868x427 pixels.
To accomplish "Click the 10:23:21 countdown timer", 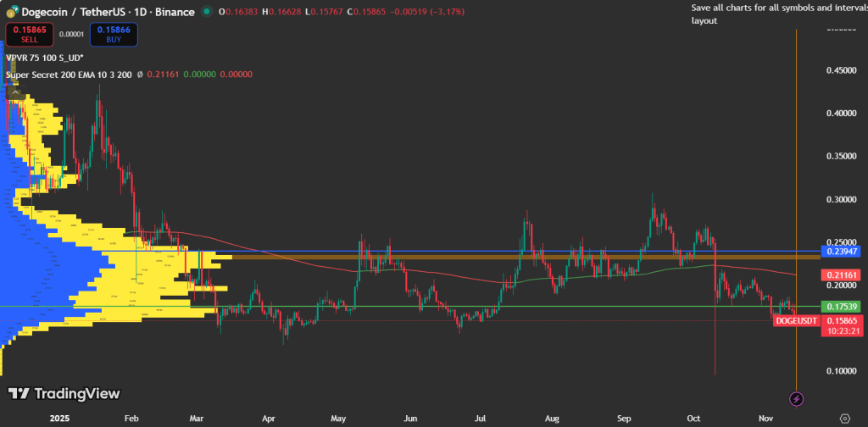I will (x=842, y=331).
